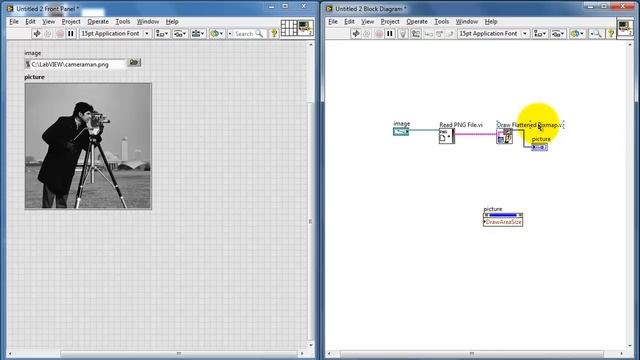
Task: Click the Run arrow in the Block Diagram toolbar
Action: click(356, 33)
